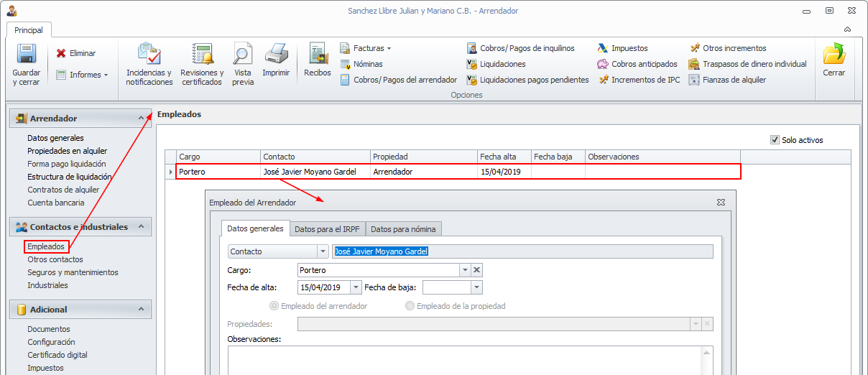
Task: Open Cuenta bancaria in the sidebar
Action: click(56, 203)
